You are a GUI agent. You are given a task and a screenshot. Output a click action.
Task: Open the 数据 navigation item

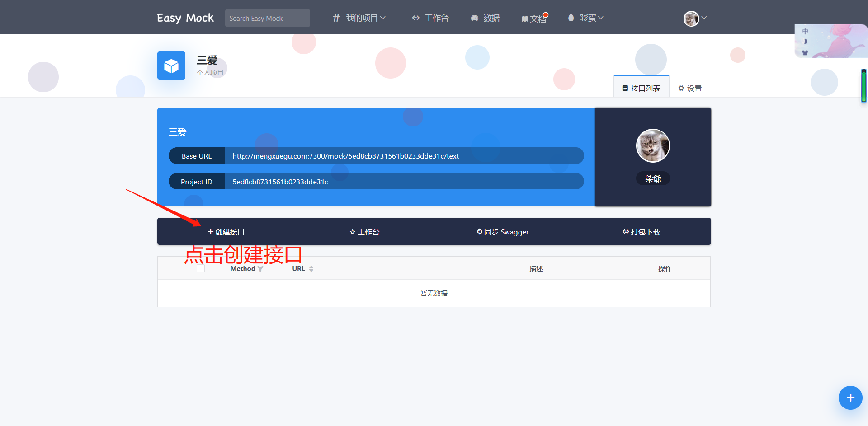[491, 18]
